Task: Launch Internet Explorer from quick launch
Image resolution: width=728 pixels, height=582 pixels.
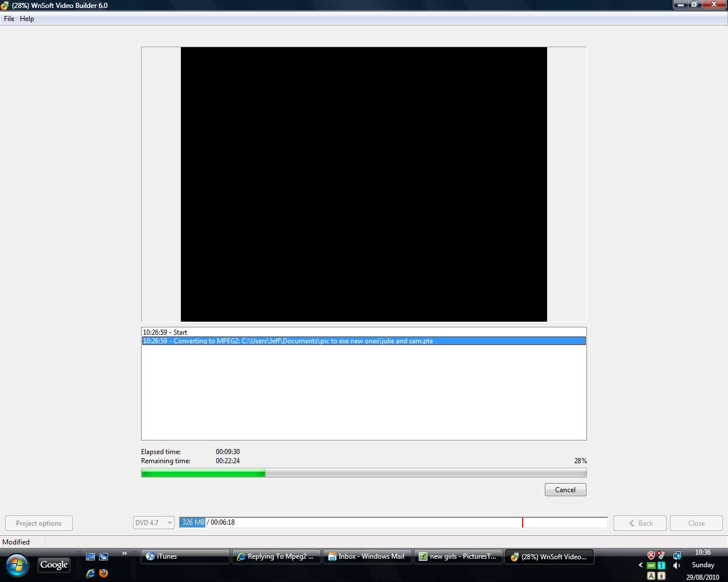Action: [x=90, y=573]
